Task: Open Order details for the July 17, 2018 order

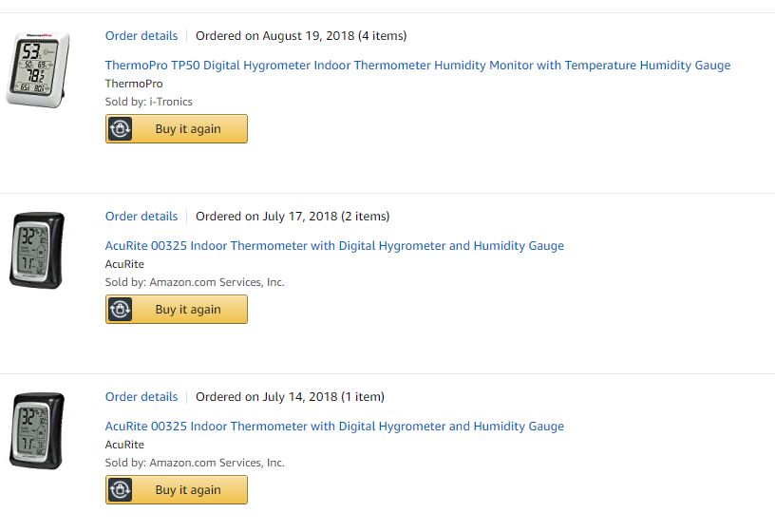Action: tap(142, 217)
